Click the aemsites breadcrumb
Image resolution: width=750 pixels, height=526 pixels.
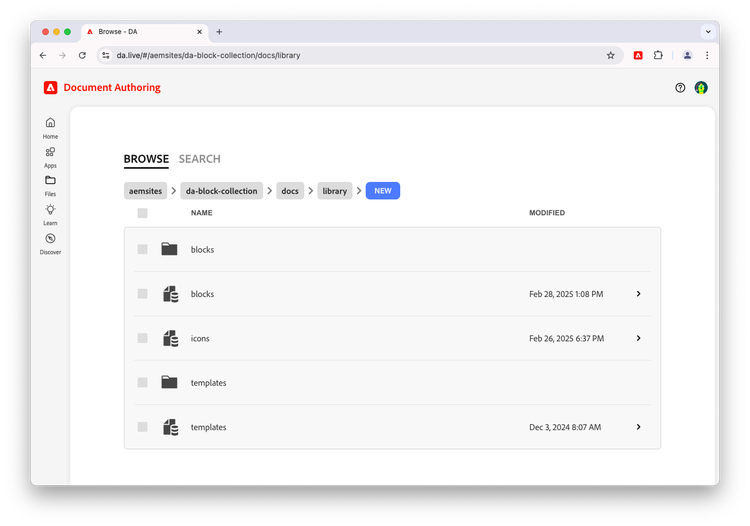point(145,191)
